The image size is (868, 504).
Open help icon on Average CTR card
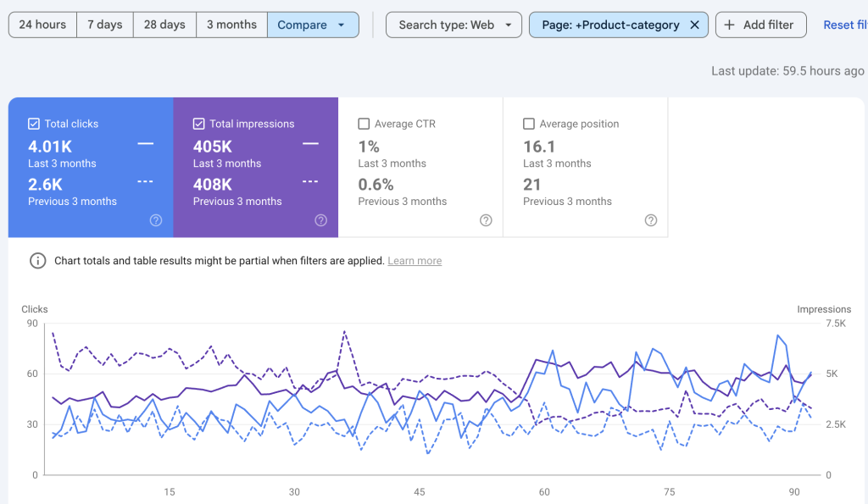(x=486, y=220)
